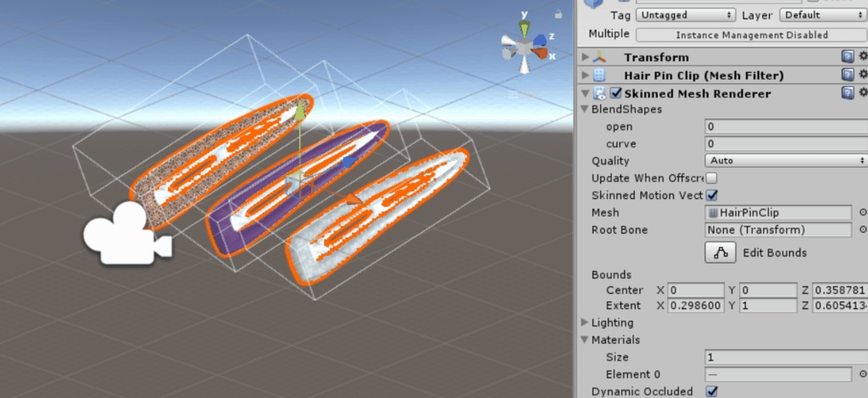Click the Skinned Mesh Renderer component icon
Image resolution: width=868 pixels, height=398 pixels.
coord(599,93)
